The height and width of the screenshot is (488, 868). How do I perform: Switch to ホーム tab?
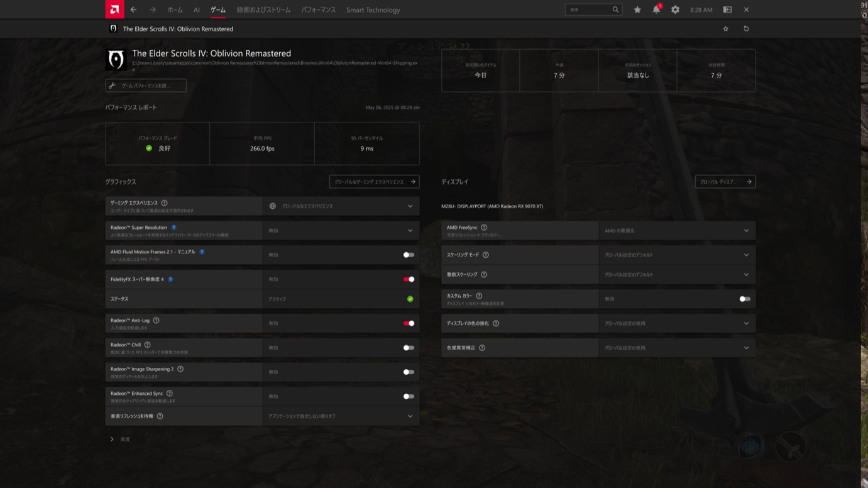click(175, 10)
